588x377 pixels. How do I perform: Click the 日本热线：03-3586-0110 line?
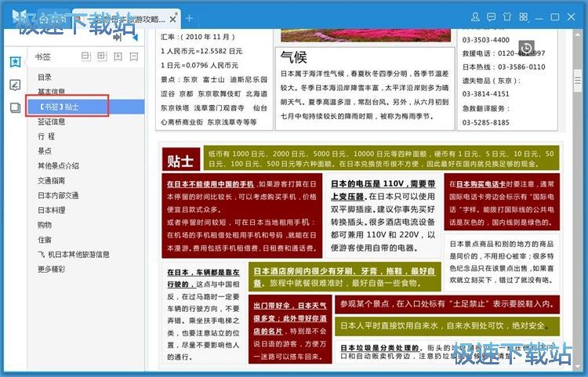503,67
